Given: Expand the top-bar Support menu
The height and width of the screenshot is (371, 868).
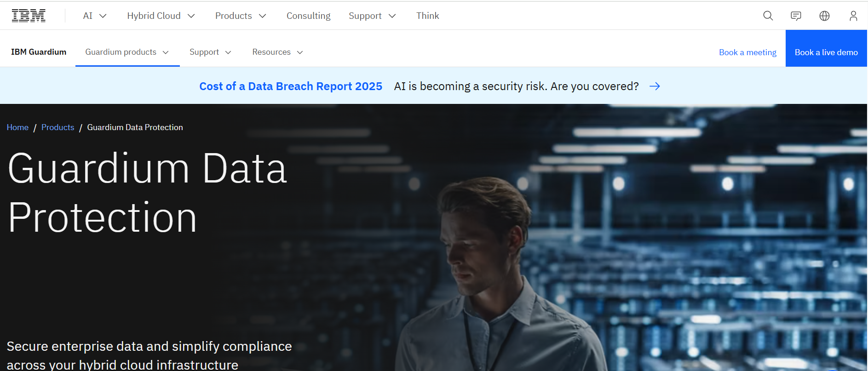Looking at the screenshot, I should [x=372, y=16].
